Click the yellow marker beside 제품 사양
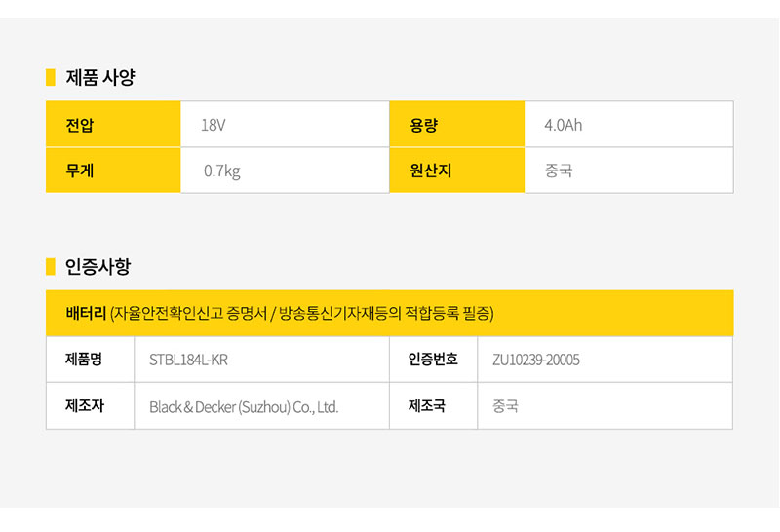 (x=51, y=78)
